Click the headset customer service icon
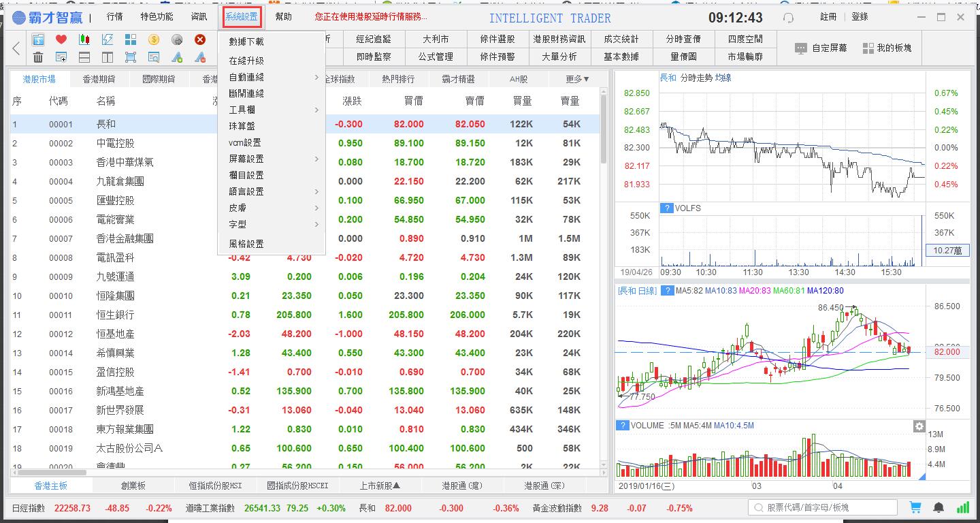This screenshot has width=980, height=523. click(x=788, y=18)
